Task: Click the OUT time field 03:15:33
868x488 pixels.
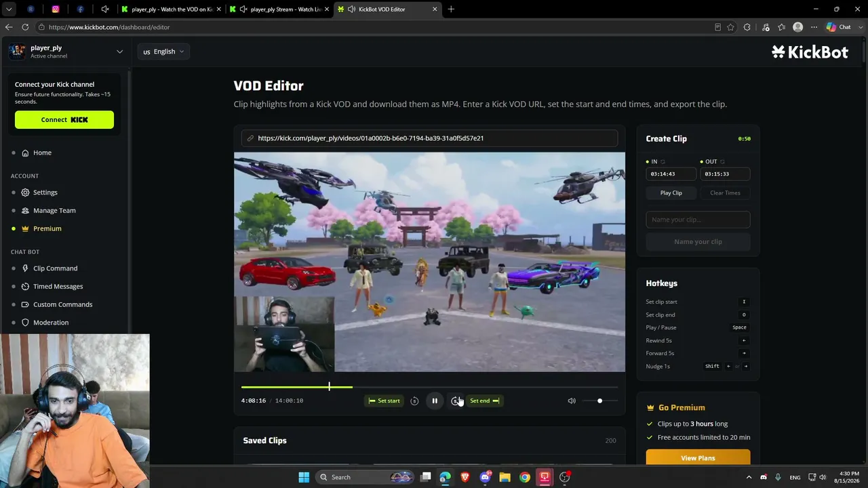Action: 725,174
